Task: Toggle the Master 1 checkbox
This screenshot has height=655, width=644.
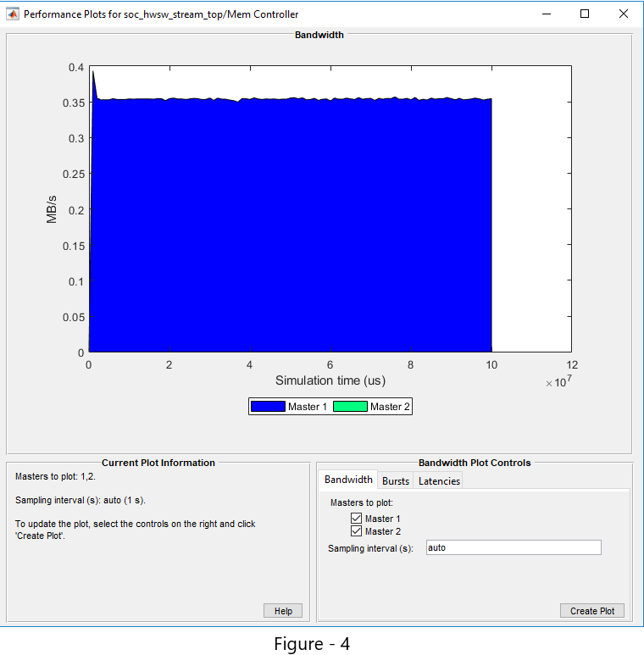Action: click(x=356, y=518)
